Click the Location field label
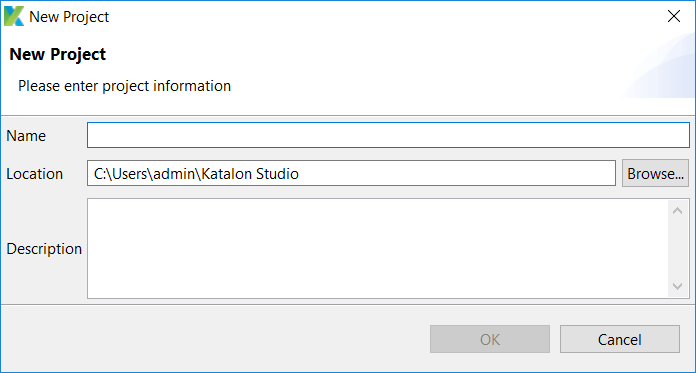 tap(35, 174)
